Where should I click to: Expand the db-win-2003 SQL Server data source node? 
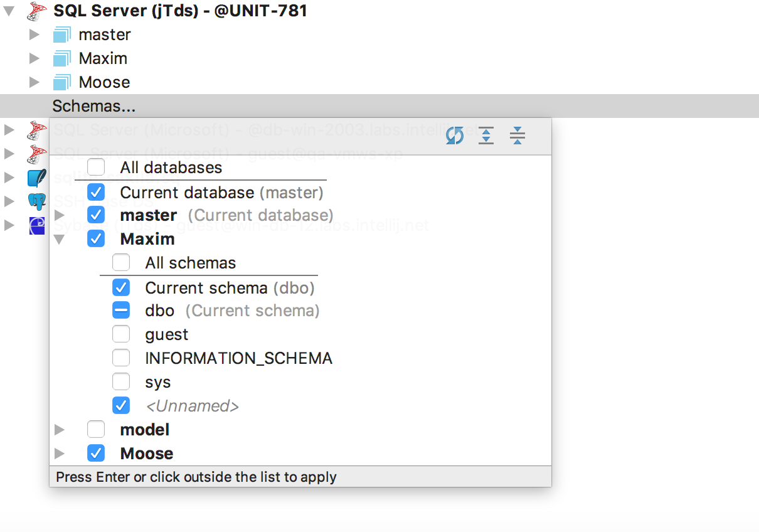(9, 130)
